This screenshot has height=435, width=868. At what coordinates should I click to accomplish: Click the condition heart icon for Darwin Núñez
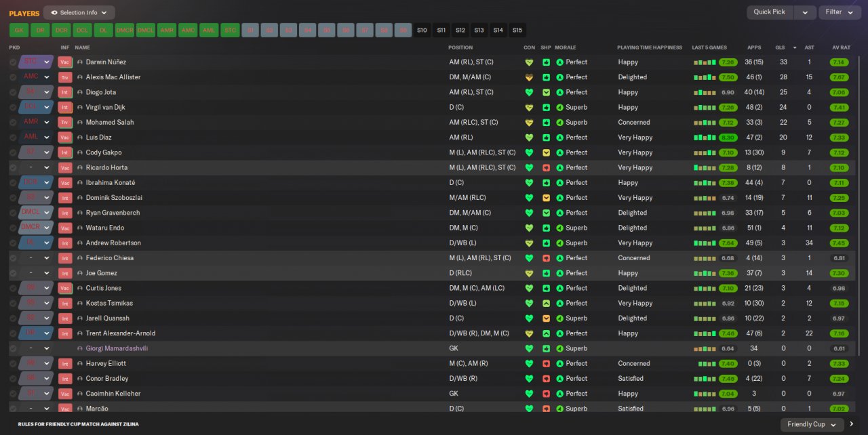click(529, 62)
